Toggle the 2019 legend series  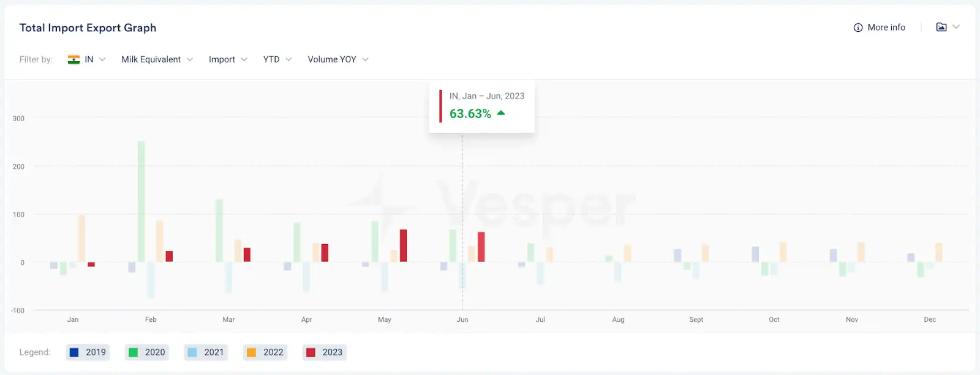(x=88, y=352)
